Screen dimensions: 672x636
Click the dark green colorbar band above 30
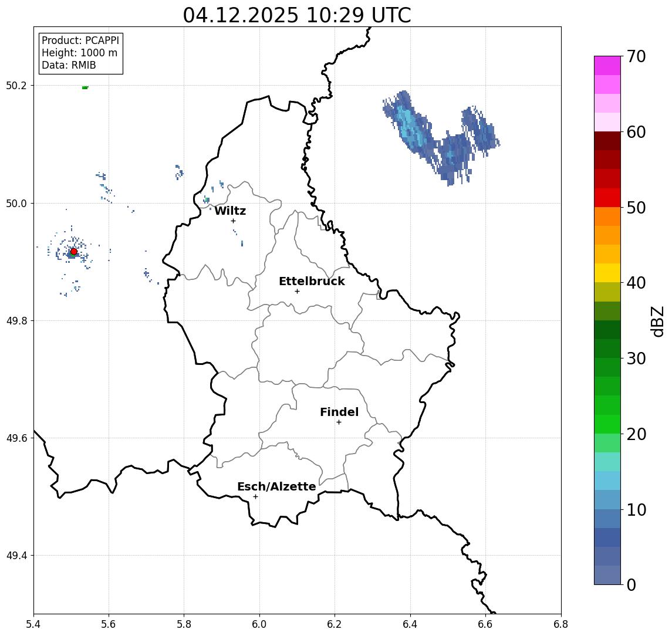[x=607, y=349]
